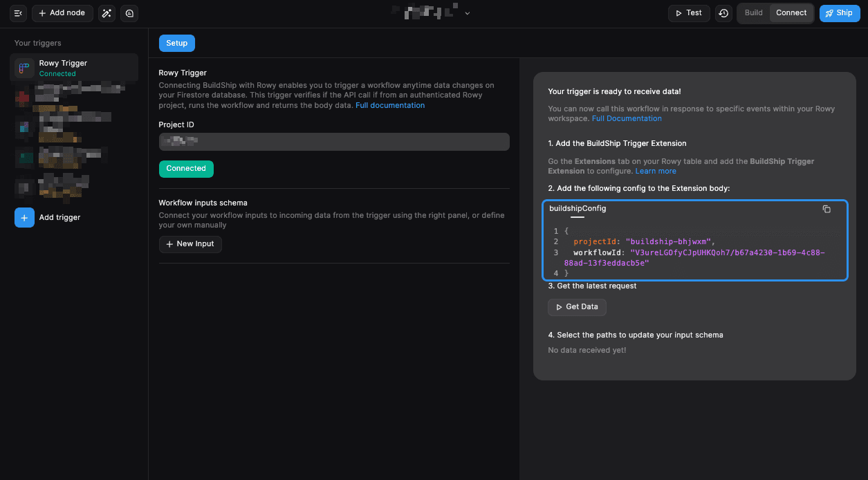868x480 pixels.
Task: Select the Rowy Trigger in sidebar
Action: [x=74, y=68]
